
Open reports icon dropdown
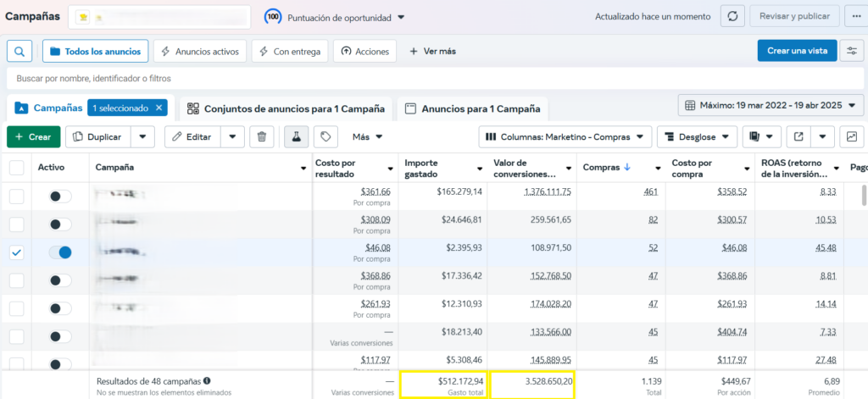762,136
